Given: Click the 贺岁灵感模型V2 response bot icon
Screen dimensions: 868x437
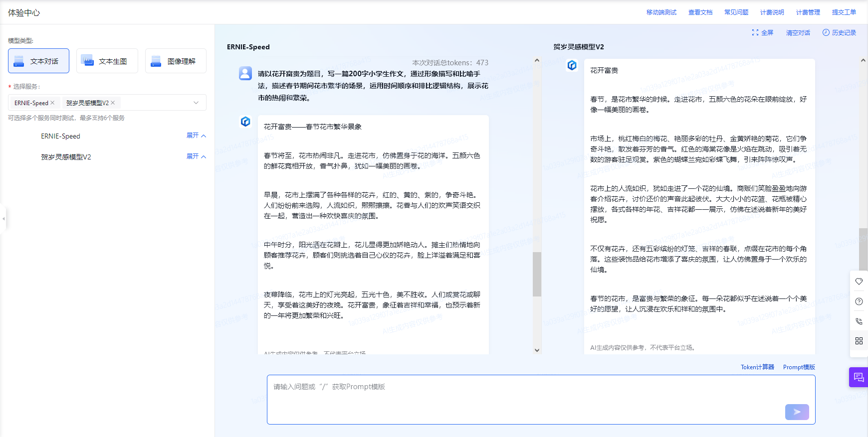Looking at the screenshot, I should pyautogui.click(x=572, y=65).
